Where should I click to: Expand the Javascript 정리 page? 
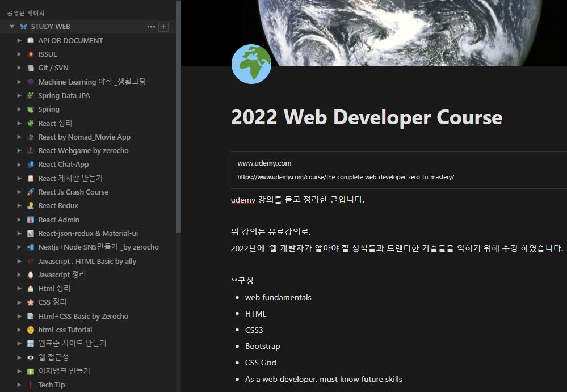[x=19, y=275]
